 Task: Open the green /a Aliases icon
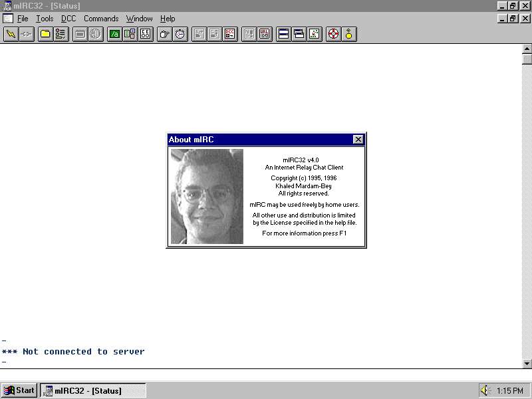(x=114, y=35)
